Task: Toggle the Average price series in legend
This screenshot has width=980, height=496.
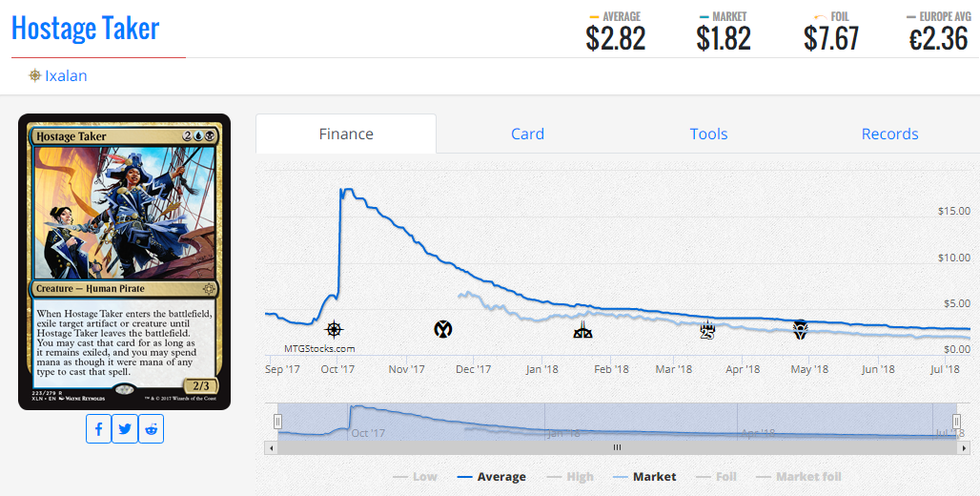Action: point(492,477)
